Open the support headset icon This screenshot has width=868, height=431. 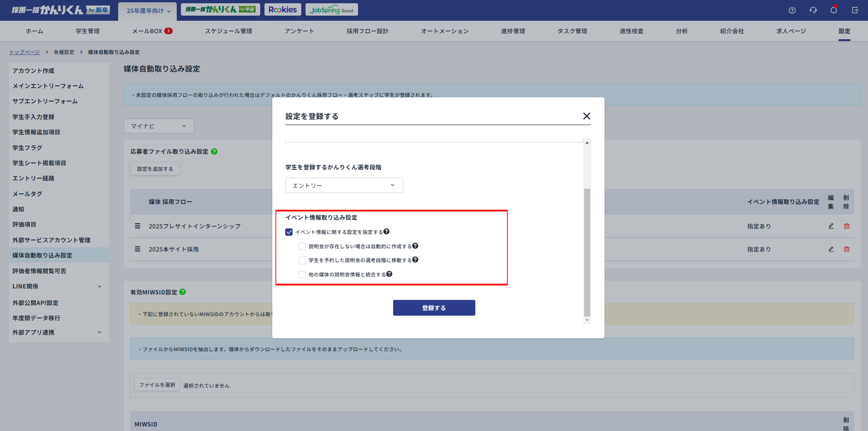[813, 10]
